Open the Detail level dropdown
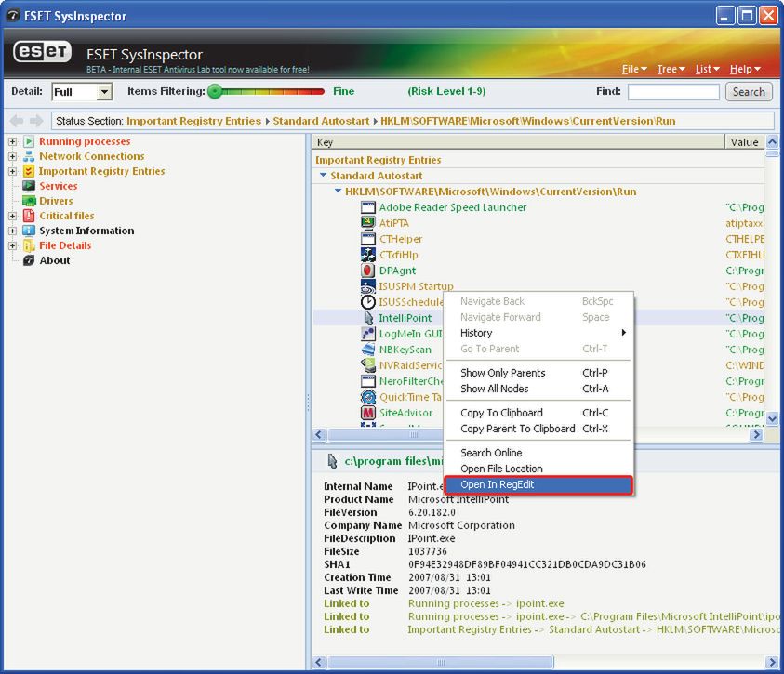Image resolution: width=784 pixels, height=674 pixels. pos(104,92)
